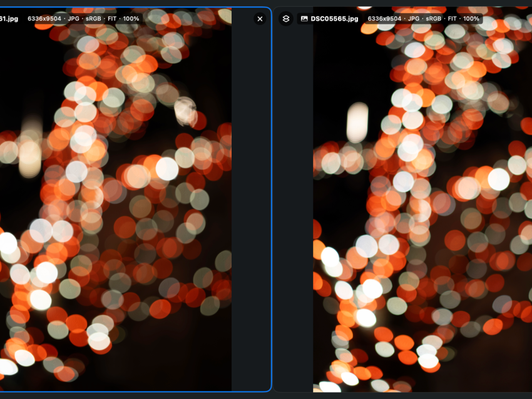Click the stacked layers icon in right pane

[x=286, y=19]
